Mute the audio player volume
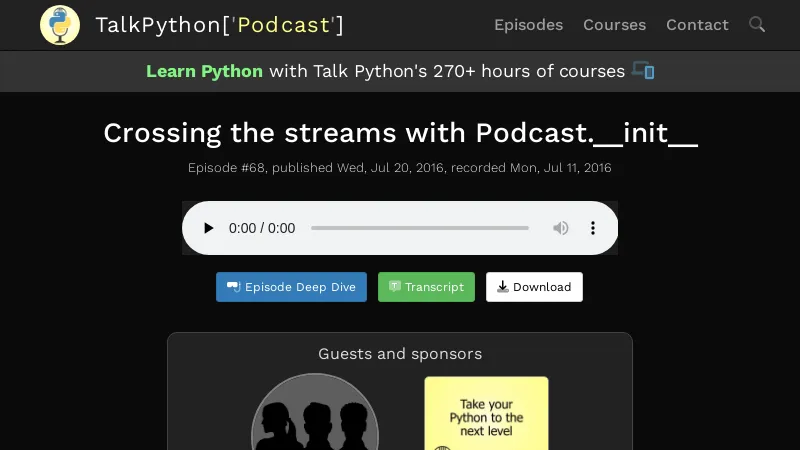The image size is (800, 450). pos(561,228)
